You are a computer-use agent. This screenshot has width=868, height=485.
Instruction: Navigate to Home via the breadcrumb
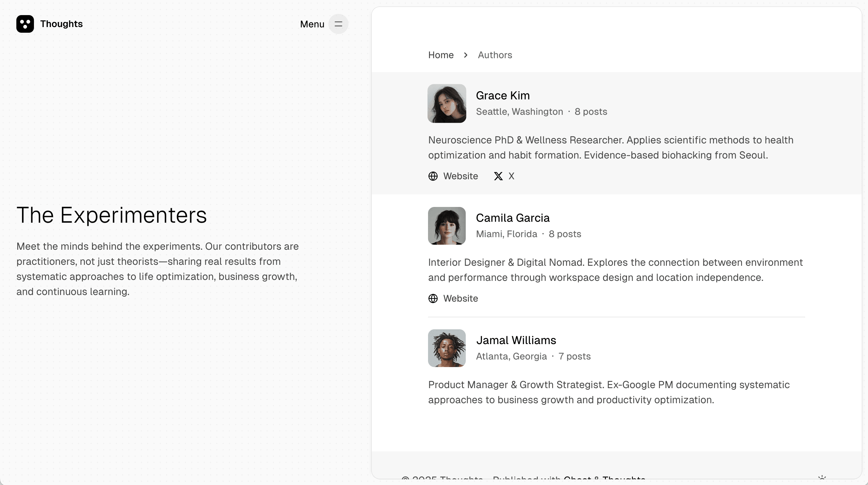(x=440, y=55)
